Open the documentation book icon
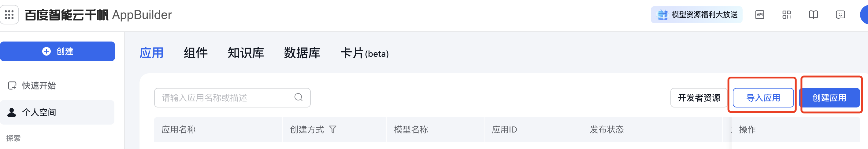The width and height of the screenshot is (868, 149). (x=814, y=15)
